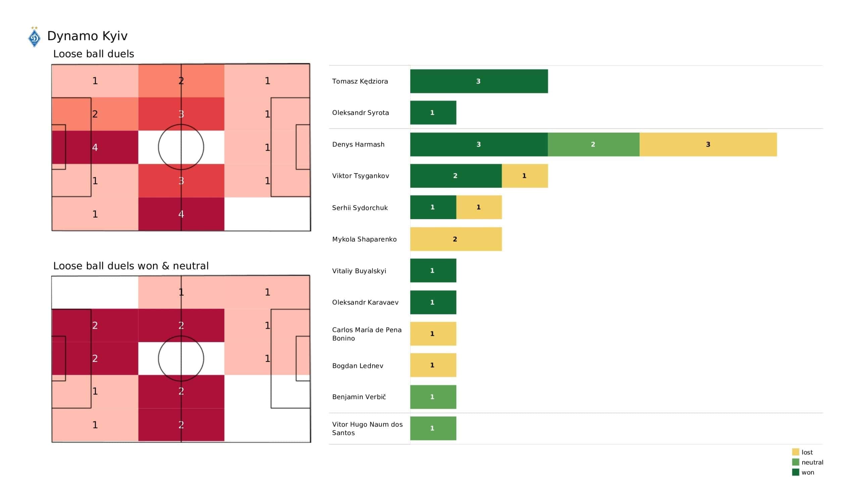Click Denys Harmash's yellow lost segment
This screenshot has height=504, width=859.
click(708, 144)
